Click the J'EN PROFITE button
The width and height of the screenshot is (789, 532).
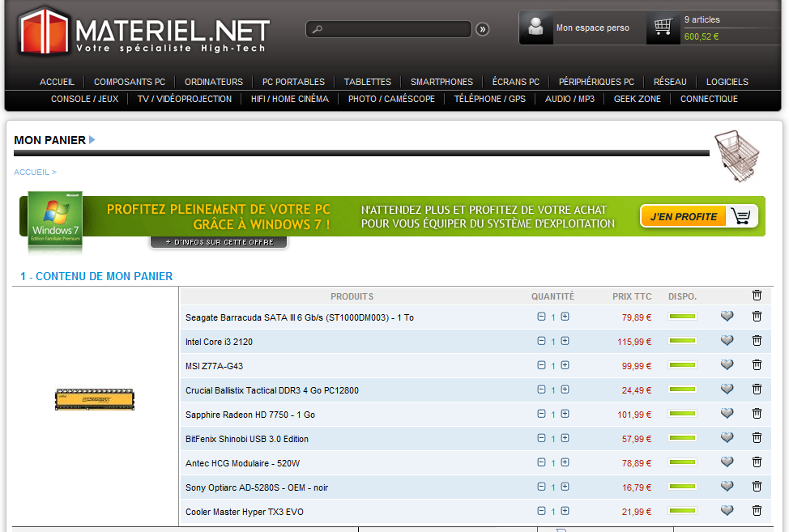click(698, 216)
